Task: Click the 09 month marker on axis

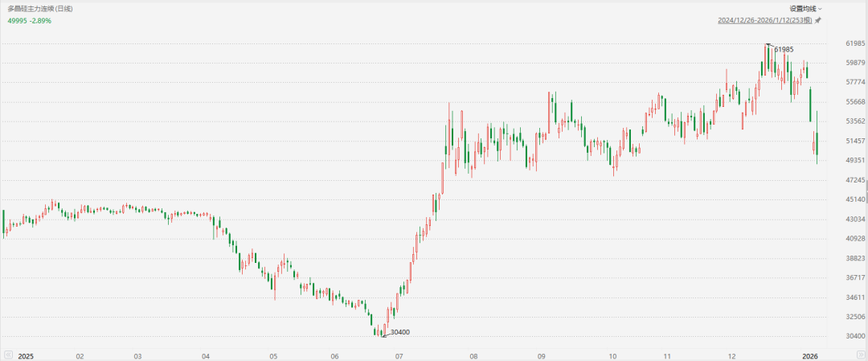Action: 542,355
